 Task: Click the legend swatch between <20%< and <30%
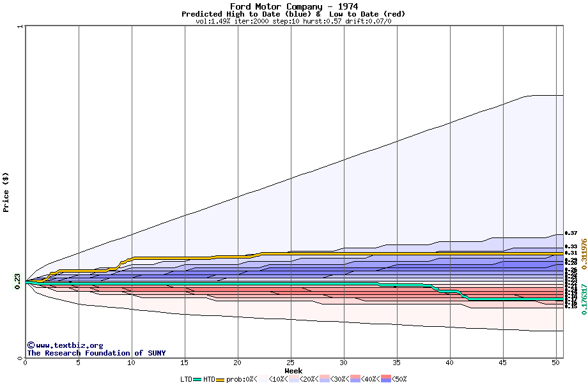tap(325, 379)
